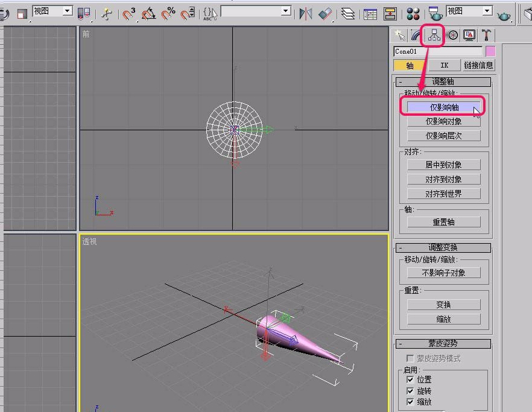Open the Display panel tab
The image size is (532, 412).
pos(469,35)
